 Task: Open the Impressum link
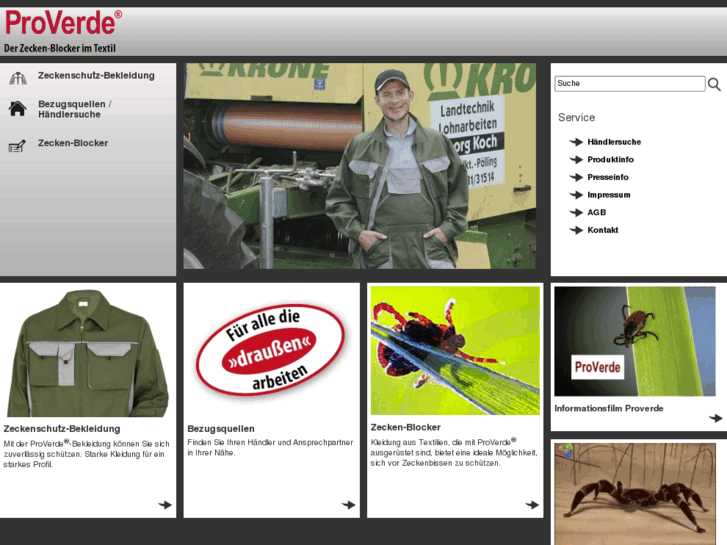pyautogui.click(x=609, y=195)
